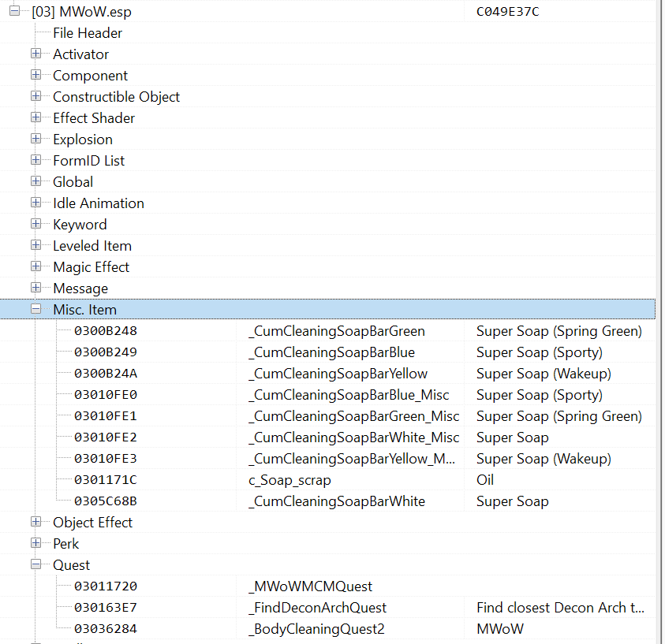665x644 pixels.
Task: Select the Message label
Action: point(80,288)
